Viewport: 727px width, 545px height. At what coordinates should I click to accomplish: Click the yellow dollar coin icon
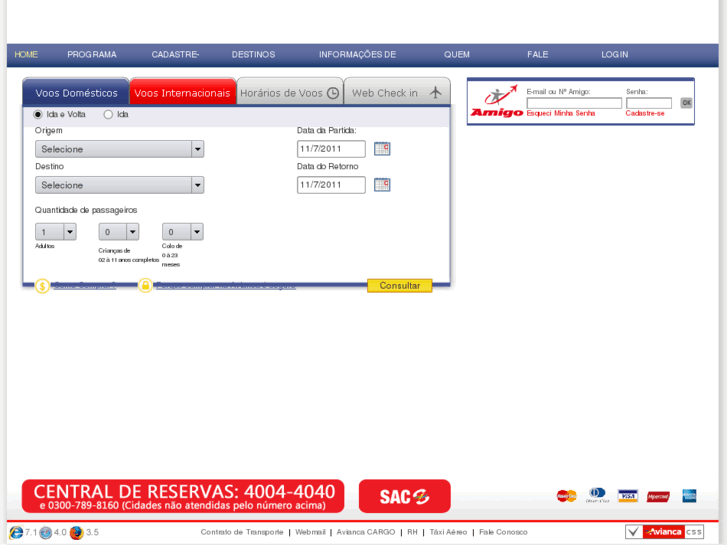point(42,286)
